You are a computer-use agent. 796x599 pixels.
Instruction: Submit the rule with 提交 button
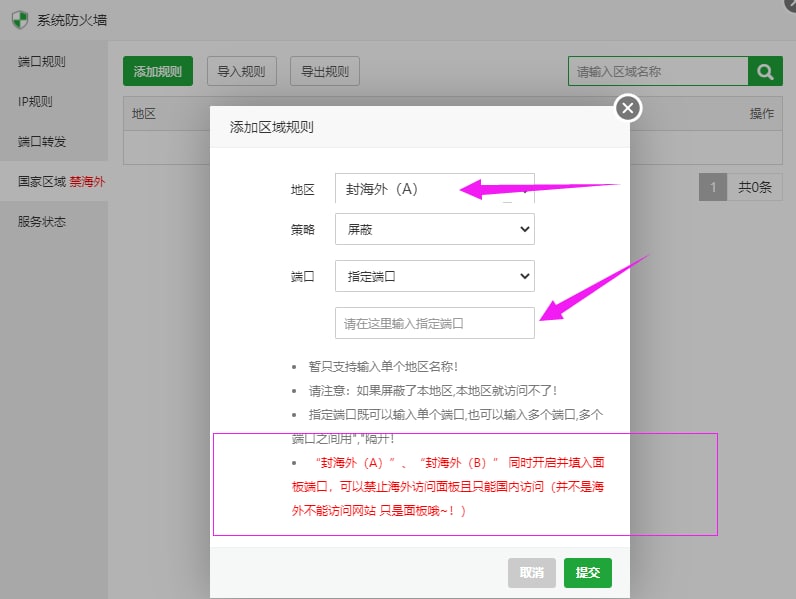pyautogui.click(x=587, y=572)
